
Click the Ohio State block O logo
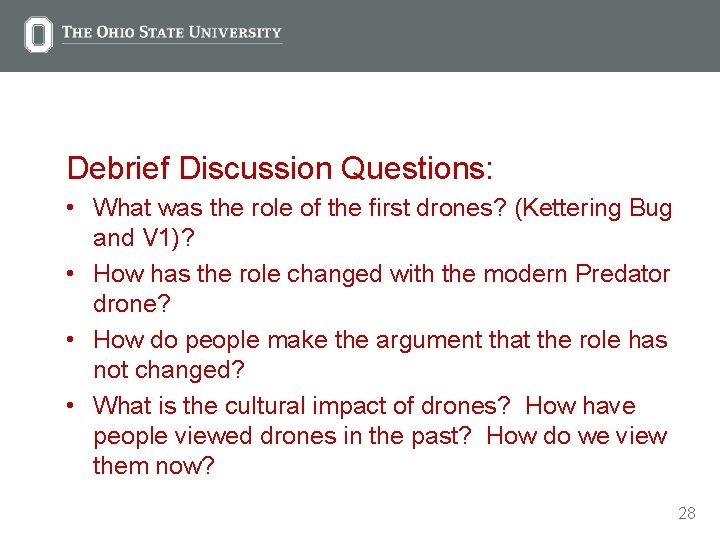pyautogui.click(x=38, y=35)
